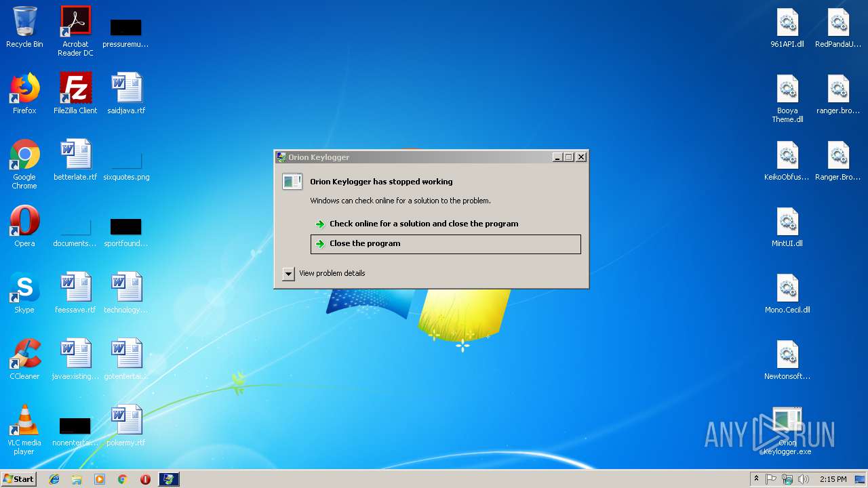
Task: Open volume speaker tray icon
Action: 804,479
